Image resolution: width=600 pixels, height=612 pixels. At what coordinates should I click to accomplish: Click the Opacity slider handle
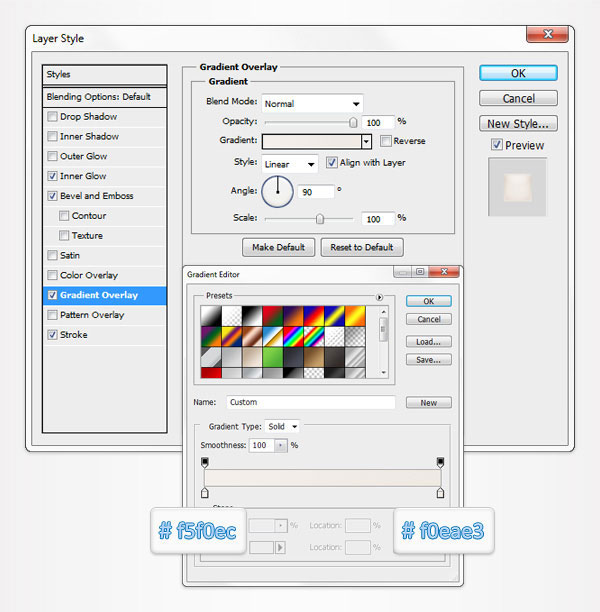click(x=353, y=122)
